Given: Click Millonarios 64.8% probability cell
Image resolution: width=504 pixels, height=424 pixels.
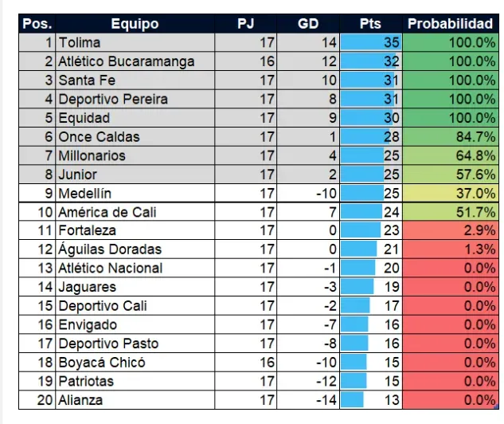Looking at the screenshot, I should point(450,155).
